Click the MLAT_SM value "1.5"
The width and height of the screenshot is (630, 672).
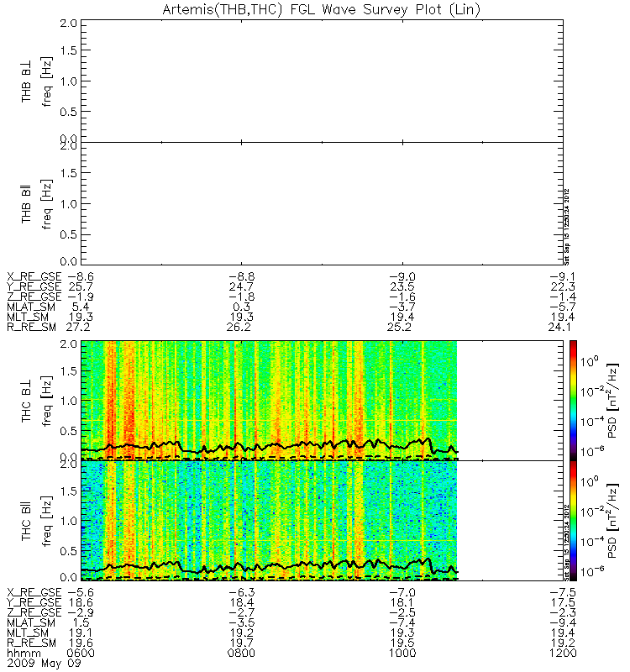(x=81, y=622)
